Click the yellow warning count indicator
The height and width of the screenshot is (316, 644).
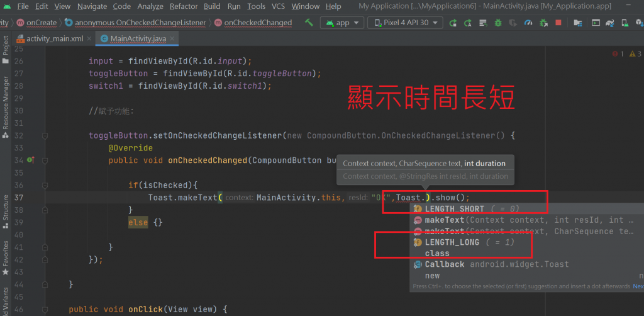(635, 54)
